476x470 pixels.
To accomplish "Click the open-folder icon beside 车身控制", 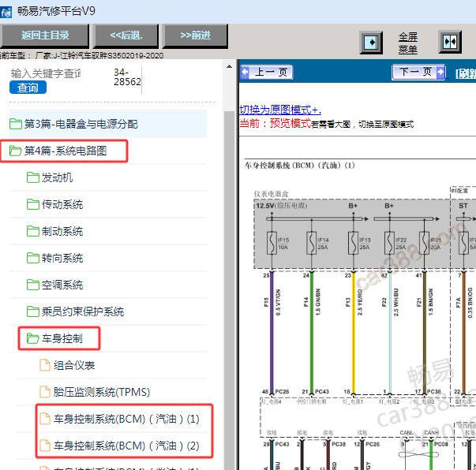I will pos(33,338).
